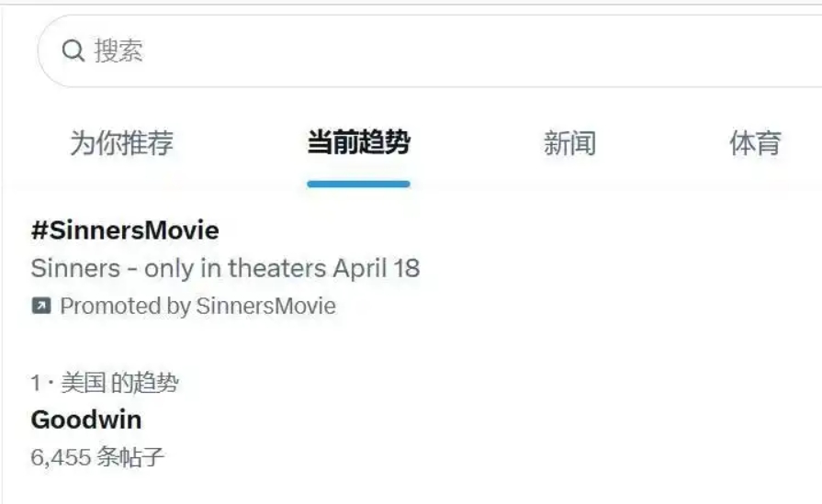Open the 为你推荐 tab
822x504 pixels.
(x=121, y=143)
